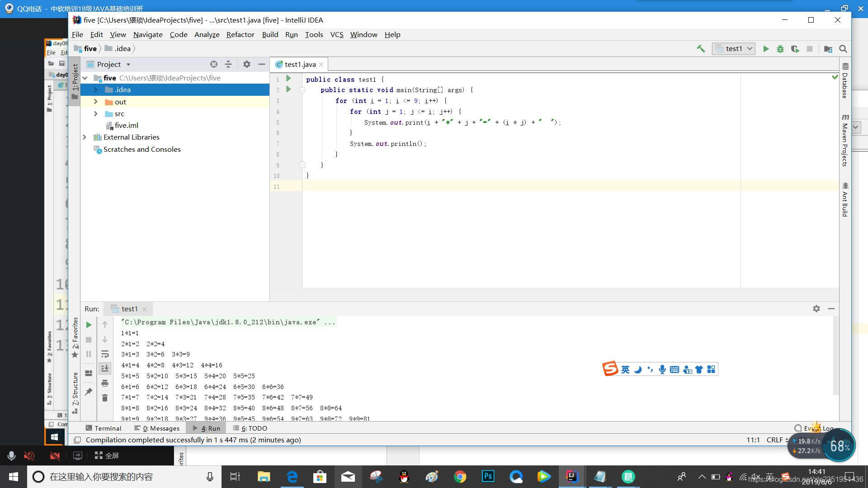868x488 pixels.
Task: Run with coverage toolbar icon
Action: tap(795, 49)
